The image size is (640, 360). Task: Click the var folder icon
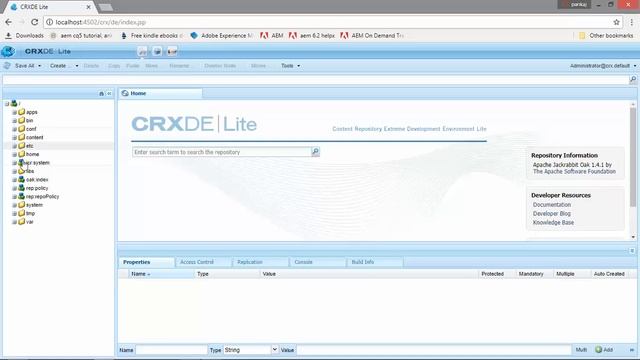[22, 222]
